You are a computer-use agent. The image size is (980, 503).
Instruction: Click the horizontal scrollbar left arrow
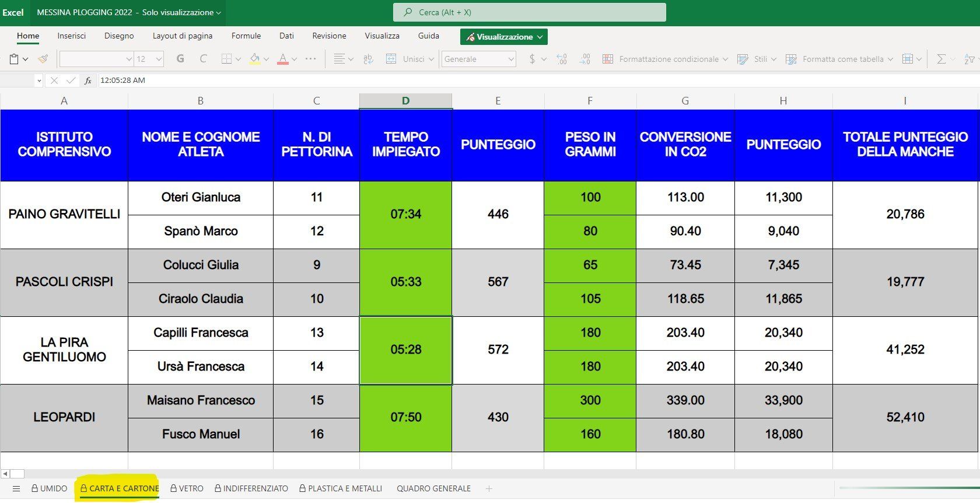click(5, 473)
